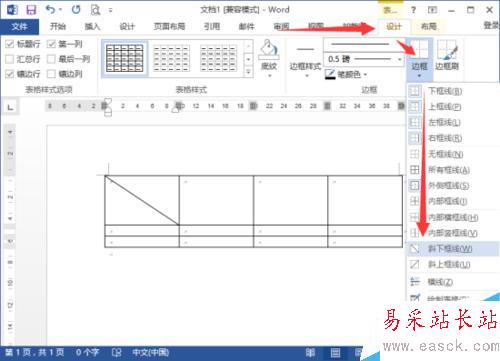
Task: Open the line style dropdown box
Action: 364,44
